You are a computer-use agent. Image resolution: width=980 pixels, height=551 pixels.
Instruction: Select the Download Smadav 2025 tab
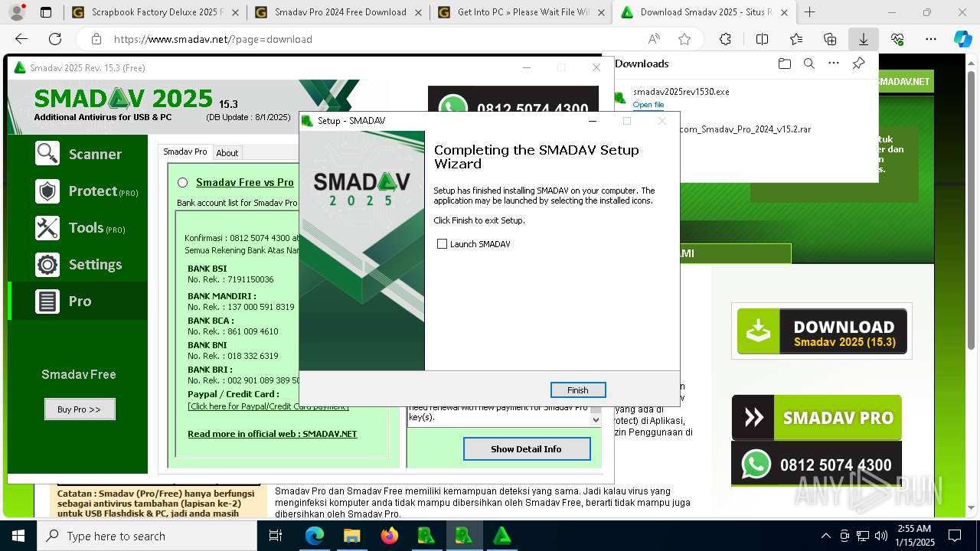coord(704,12)
